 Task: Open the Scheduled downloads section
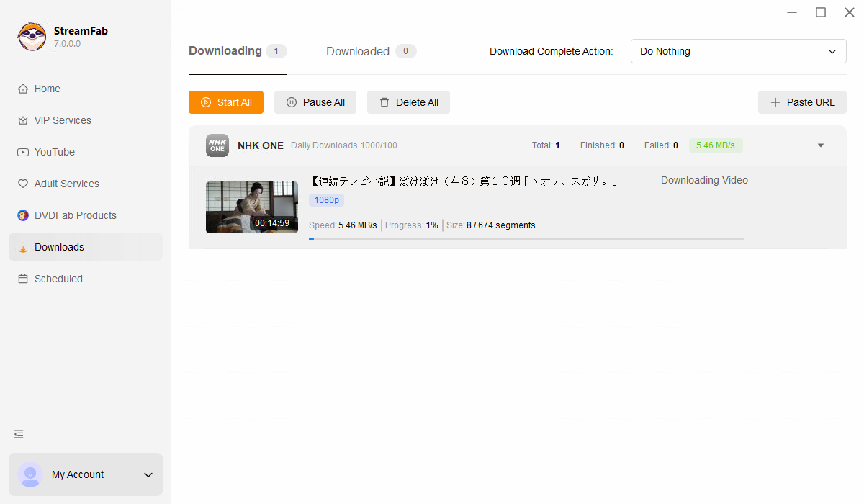pyautogui.click(x=58, y=278)
